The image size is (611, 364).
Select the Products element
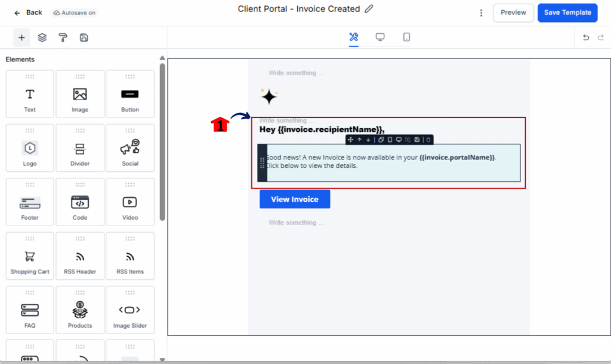point(80,310)
